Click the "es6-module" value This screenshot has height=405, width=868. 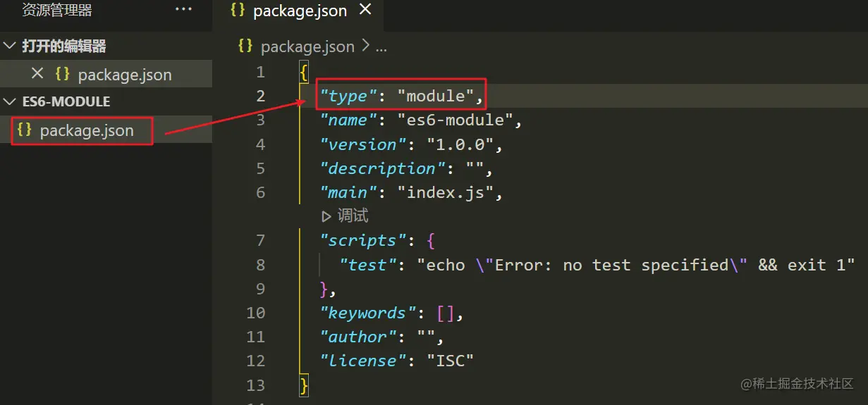pyautogui.click(x=456, y=120)
